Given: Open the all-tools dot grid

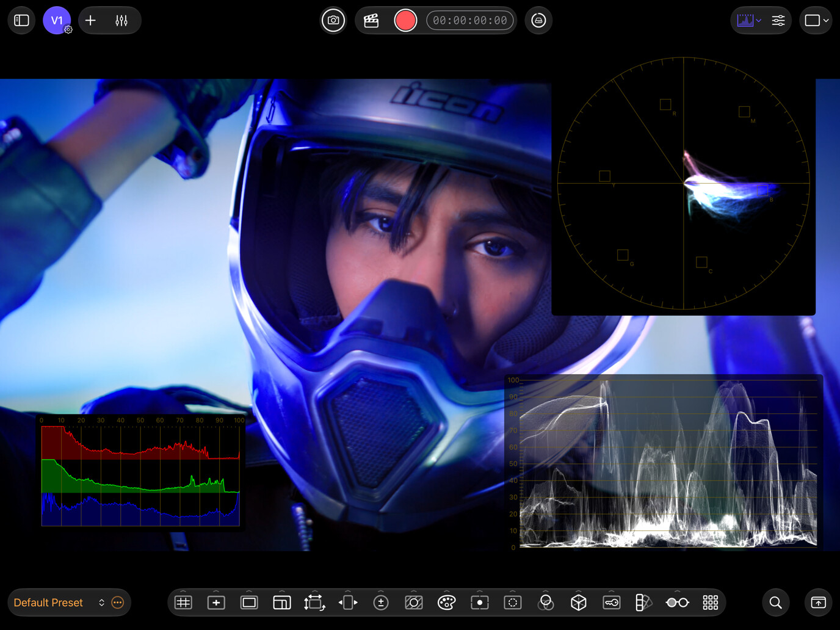Looking at the screenshot, I should 711,603.
